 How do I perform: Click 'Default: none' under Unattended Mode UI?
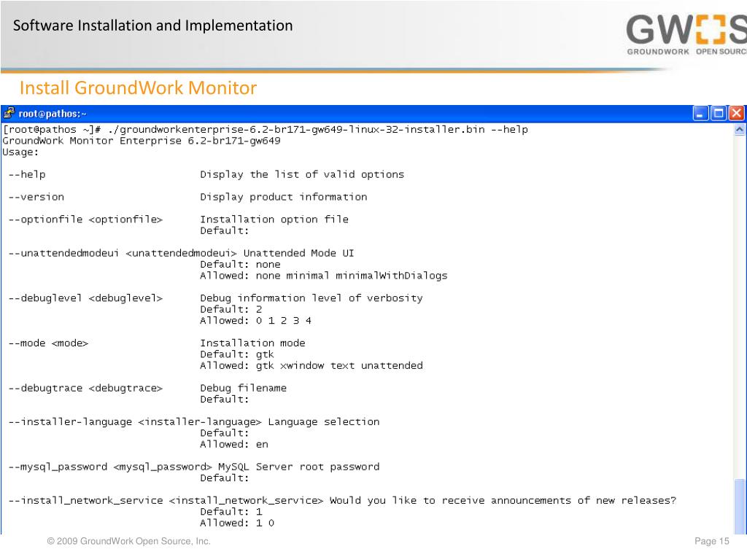(x=240, y=264)
